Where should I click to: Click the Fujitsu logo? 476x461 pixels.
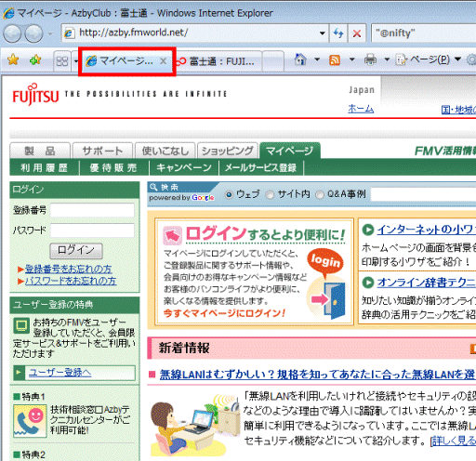tap(35, 94)
